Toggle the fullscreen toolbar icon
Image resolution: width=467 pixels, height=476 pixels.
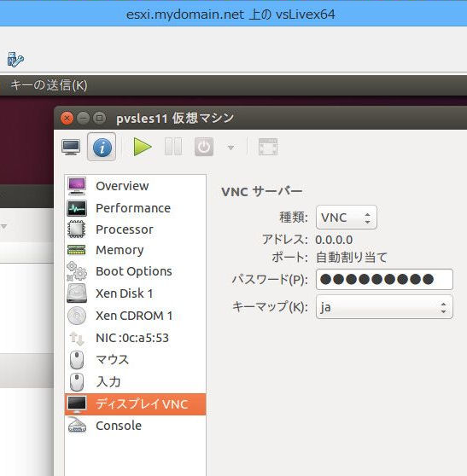point(268,147)
